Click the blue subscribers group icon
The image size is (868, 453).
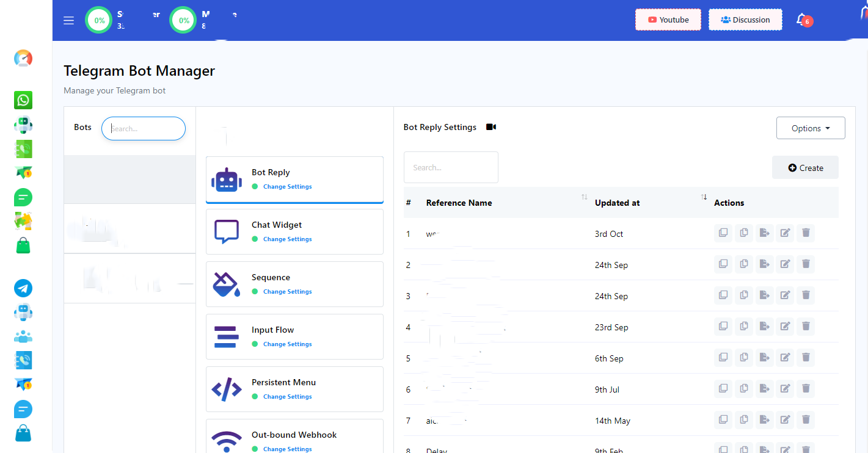(x=23, y=336)
